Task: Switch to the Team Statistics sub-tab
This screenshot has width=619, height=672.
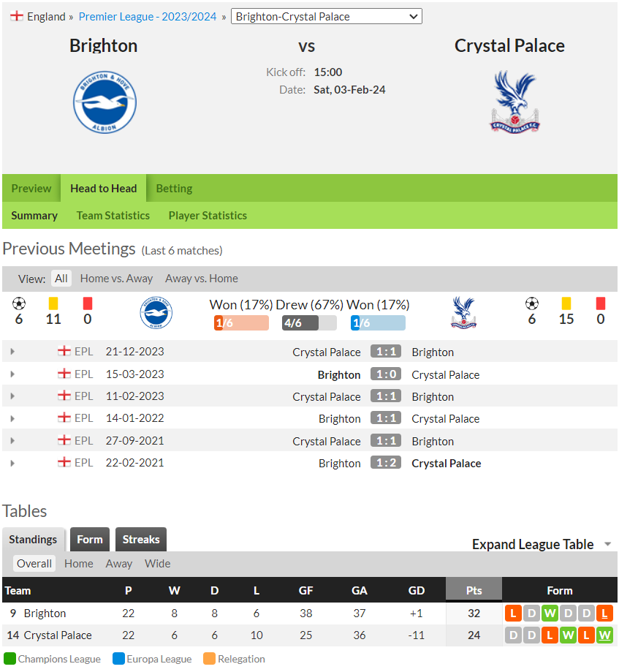Action: click(x=113, y=216)
